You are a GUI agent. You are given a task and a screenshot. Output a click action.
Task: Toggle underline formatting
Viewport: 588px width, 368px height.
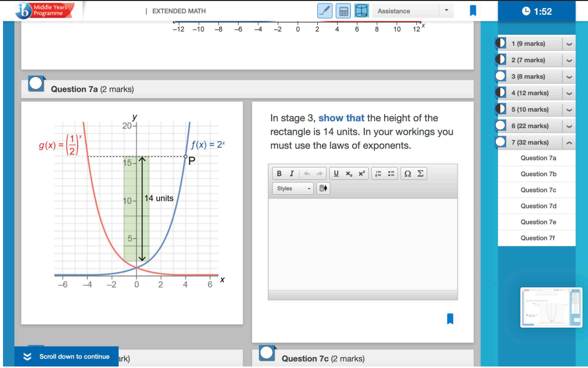336,174
